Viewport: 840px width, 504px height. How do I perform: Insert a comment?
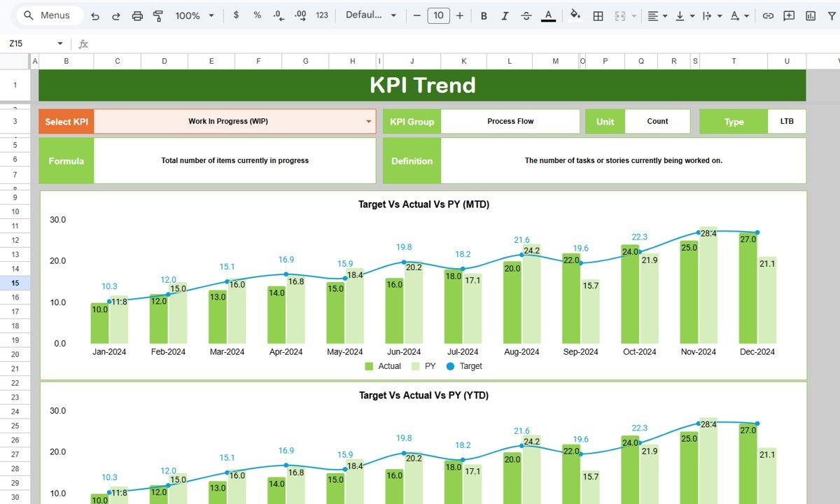point(789,15)
